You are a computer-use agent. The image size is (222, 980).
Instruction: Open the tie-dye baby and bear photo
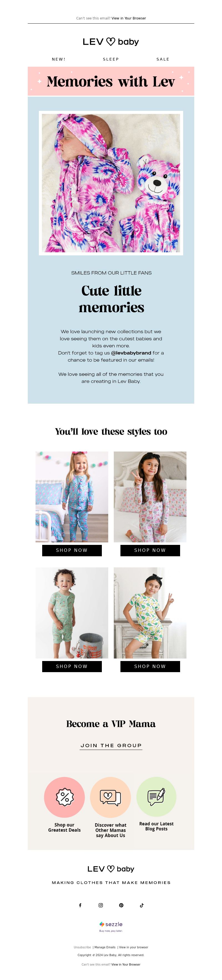[111, 183]
